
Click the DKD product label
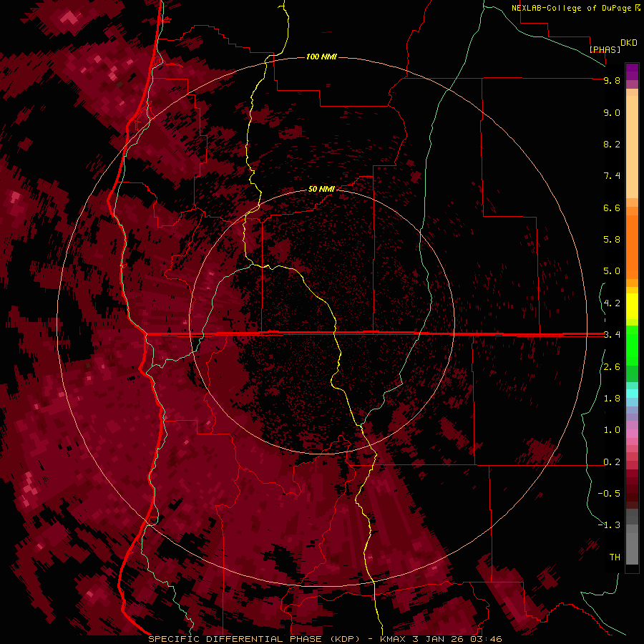point(629,43)
